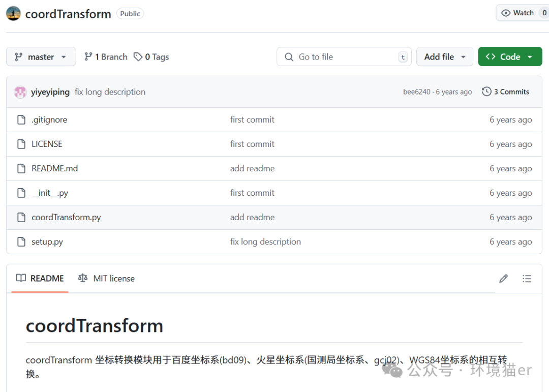Open the README outline list icon

pos(527,278)
